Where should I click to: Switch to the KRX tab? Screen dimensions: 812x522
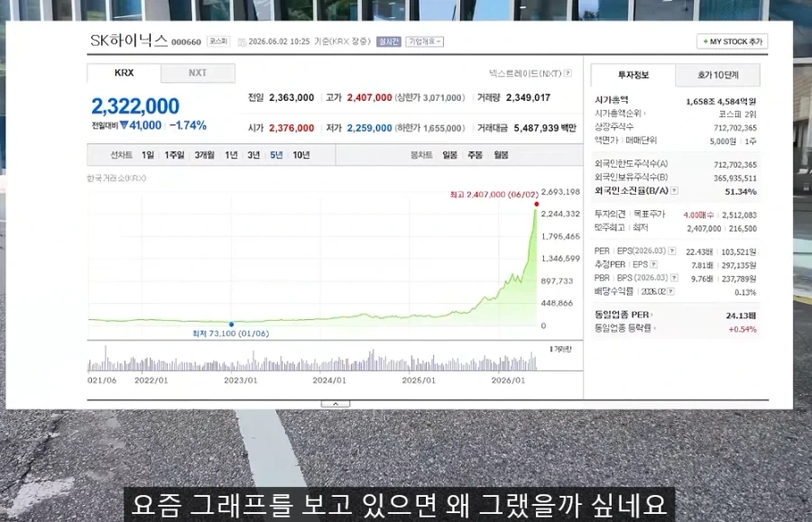124,73
